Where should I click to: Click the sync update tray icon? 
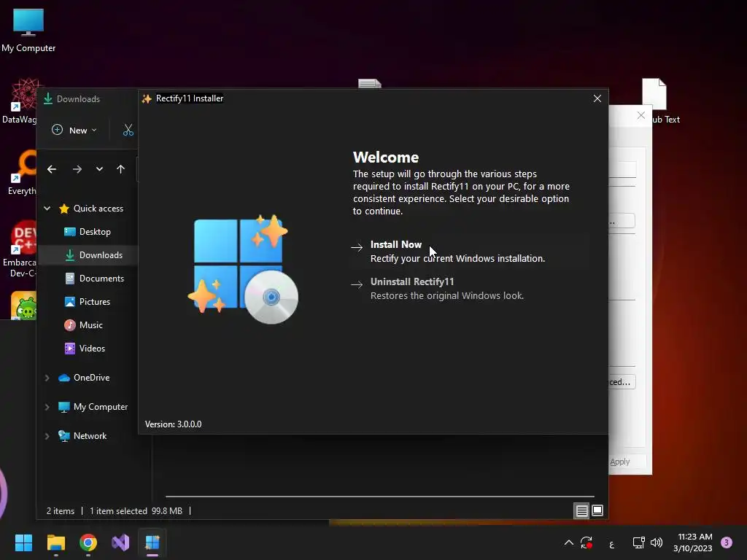point(587,542)
